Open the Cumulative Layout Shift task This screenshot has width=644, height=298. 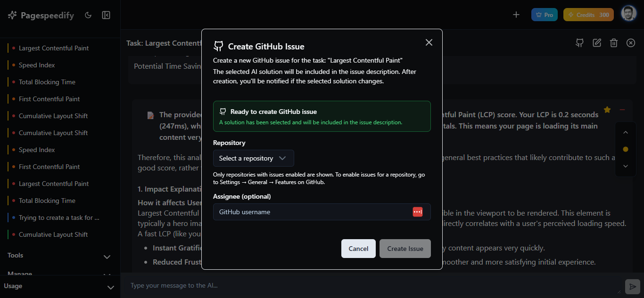click(53, 115)
